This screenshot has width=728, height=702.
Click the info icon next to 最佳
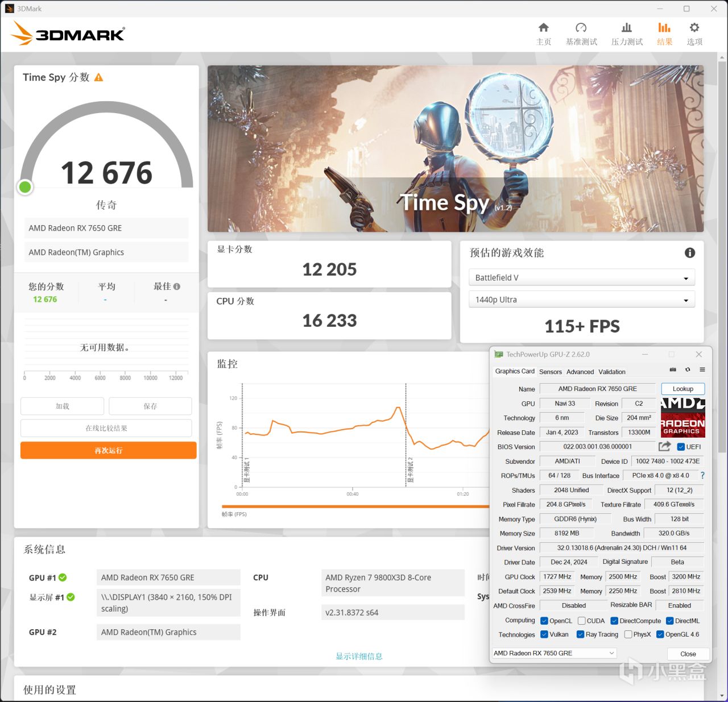(x=177, y=286)
